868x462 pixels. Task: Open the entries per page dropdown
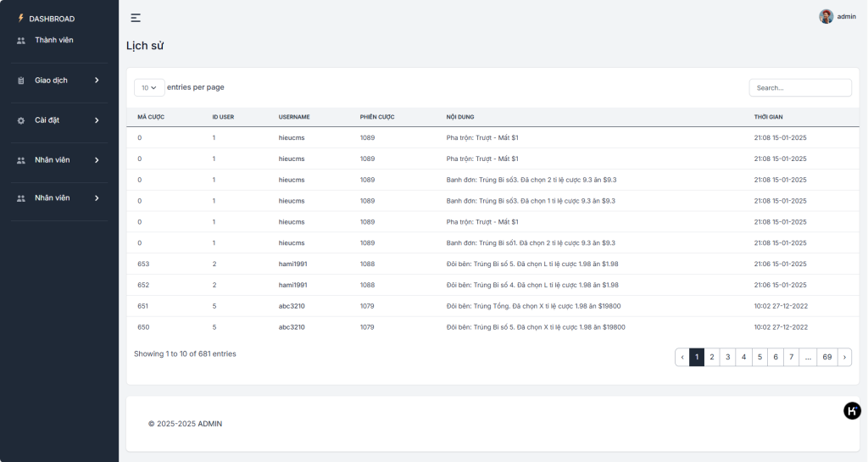pos(149,87)
